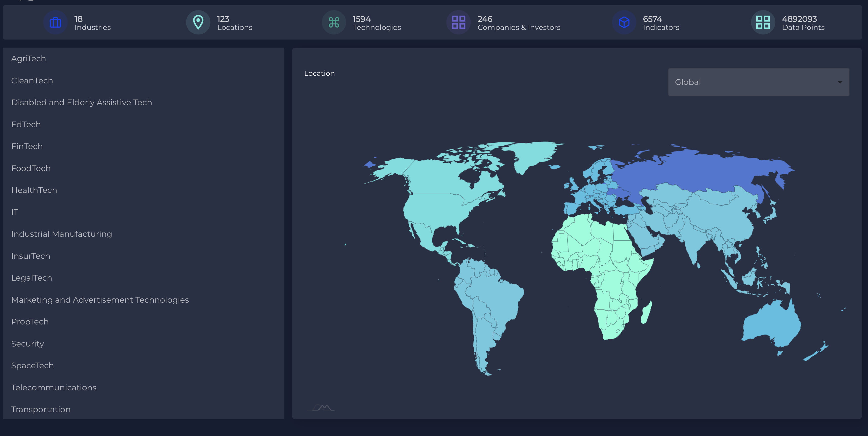The height and width of the screenshot is (436, 868).
Task: Click Australia on the world map
Action: pos(772,324)
